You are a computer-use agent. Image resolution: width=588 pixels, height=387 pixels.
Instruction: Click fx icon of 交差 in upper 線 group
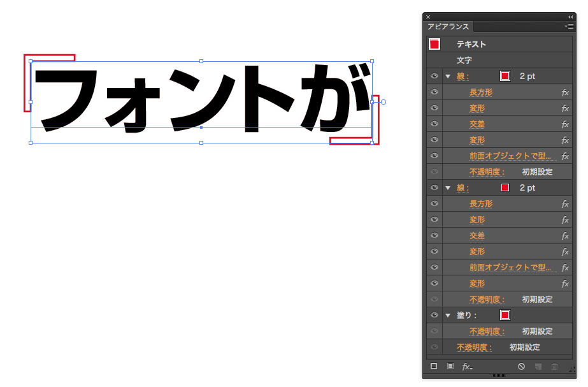point(565,124)
